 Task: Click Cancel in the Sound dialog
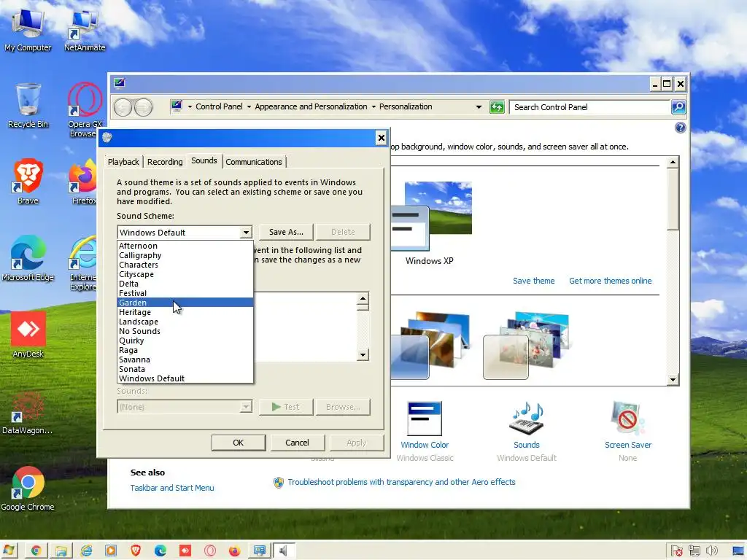coord(298,443)
